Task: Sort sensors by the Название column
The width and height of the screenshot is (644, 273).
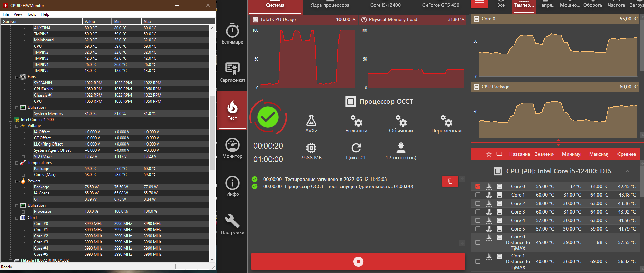Action: coord(520,154)
